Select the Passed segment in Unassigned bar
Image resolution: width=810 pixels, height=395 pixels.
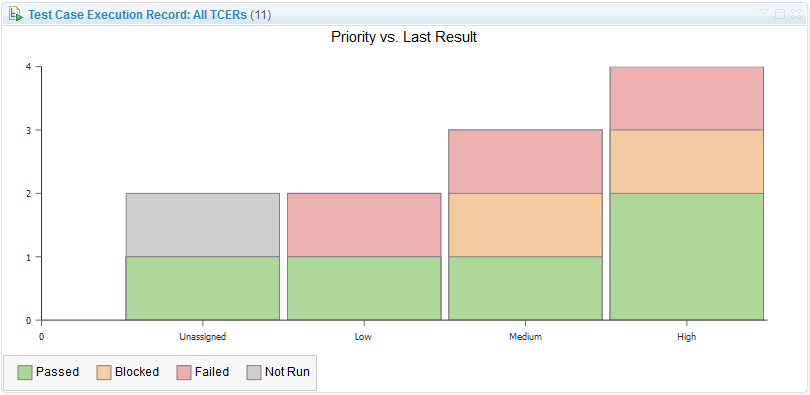tap(202, 288)
